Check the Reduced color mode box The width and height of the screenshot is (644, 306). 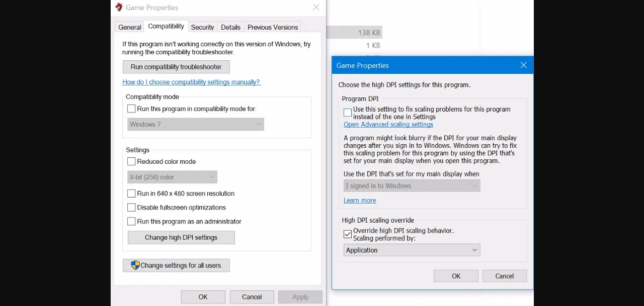(131, 161)
